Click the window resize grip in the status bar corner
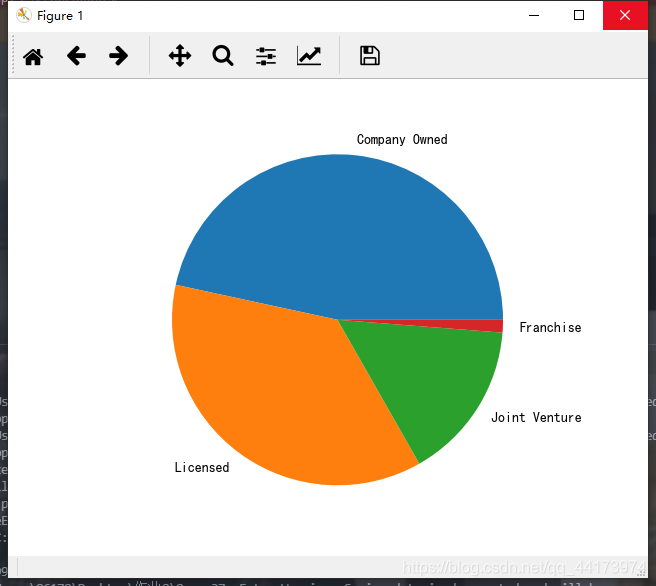 [642, 573]
